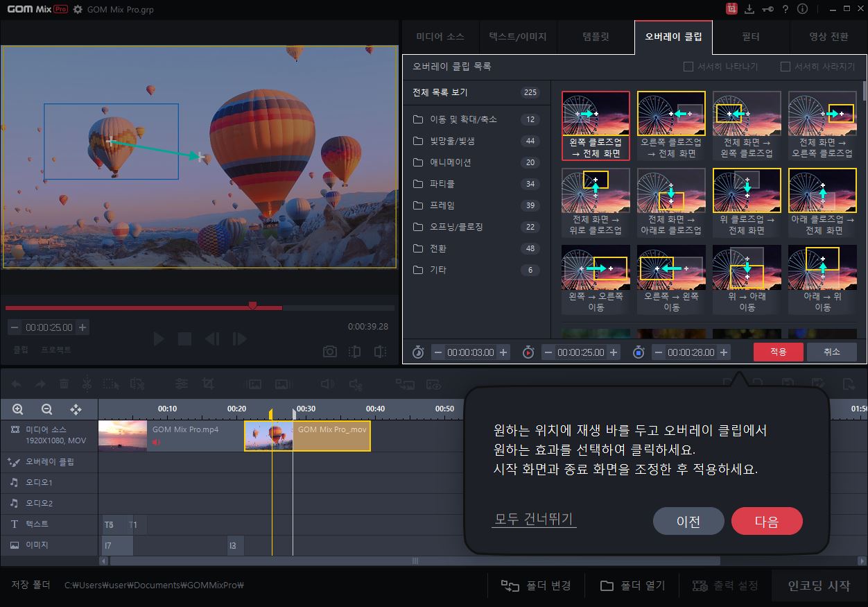
Task: Click the undo arrow in timeline toolbar
Action: 16,384
